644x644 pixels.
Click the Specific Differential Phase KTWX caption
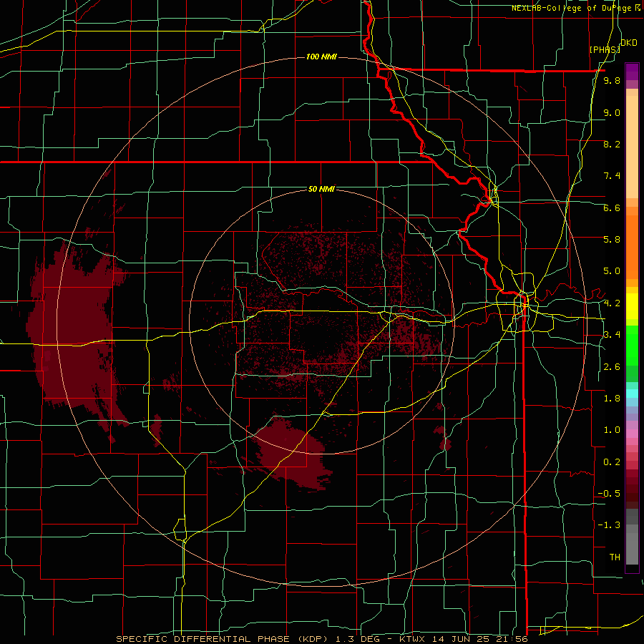(321, 639)
